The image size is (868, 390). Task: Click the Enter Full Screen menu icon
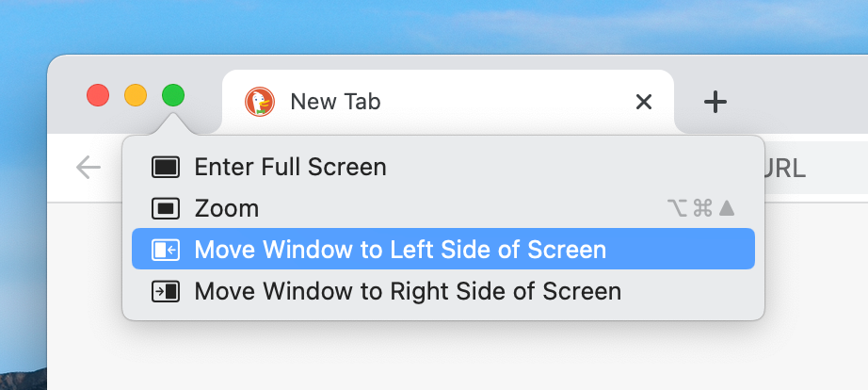click(166, 168)
